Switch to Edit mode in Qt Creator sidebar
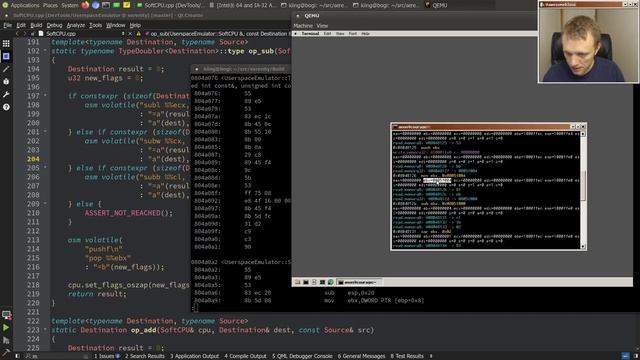 (6, 56)
